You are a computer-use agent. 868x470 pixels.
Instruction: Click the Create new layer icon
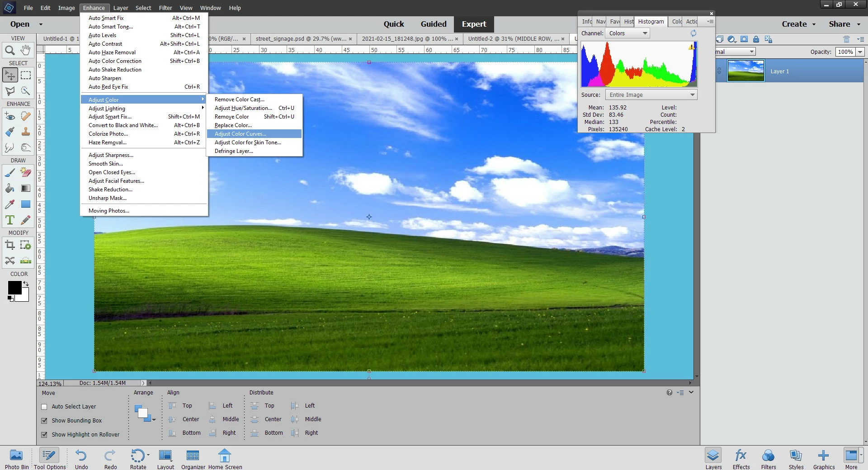tap(720, 39)
